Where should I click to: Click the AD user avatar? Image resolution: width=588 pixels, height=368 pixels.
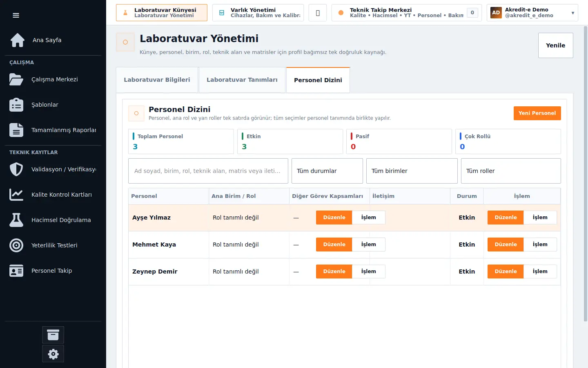tap(496, 13)
